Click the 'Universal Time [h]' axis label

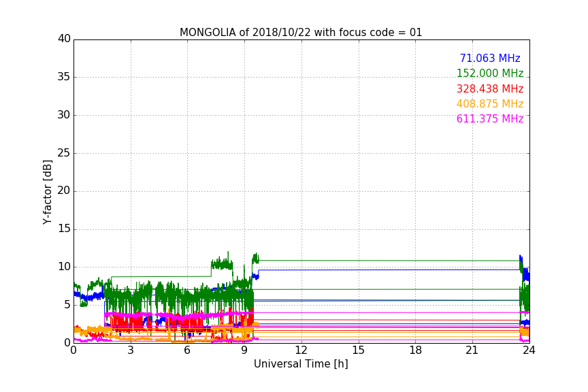click(301, 364)
